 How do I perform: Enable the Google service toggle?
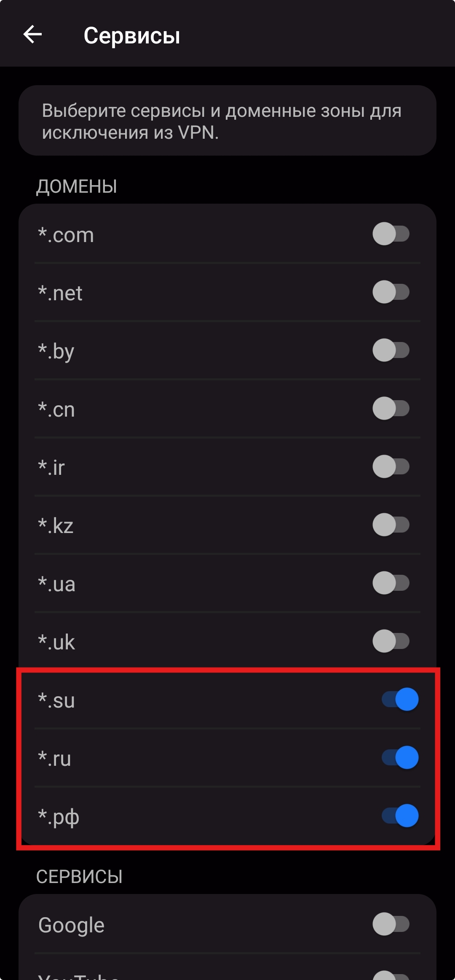[x=391, y=924]
